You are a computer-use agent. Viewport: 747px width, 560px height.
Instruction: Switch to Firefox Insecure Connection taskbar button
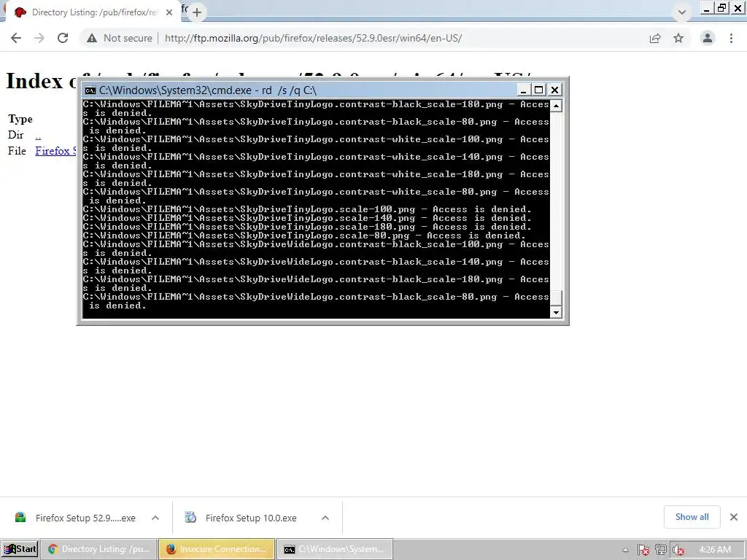pos(217,549)
